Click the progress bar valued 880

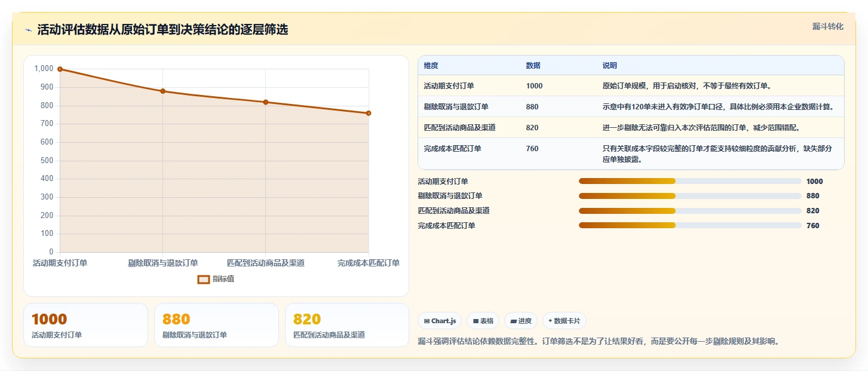tap(690, 196)
